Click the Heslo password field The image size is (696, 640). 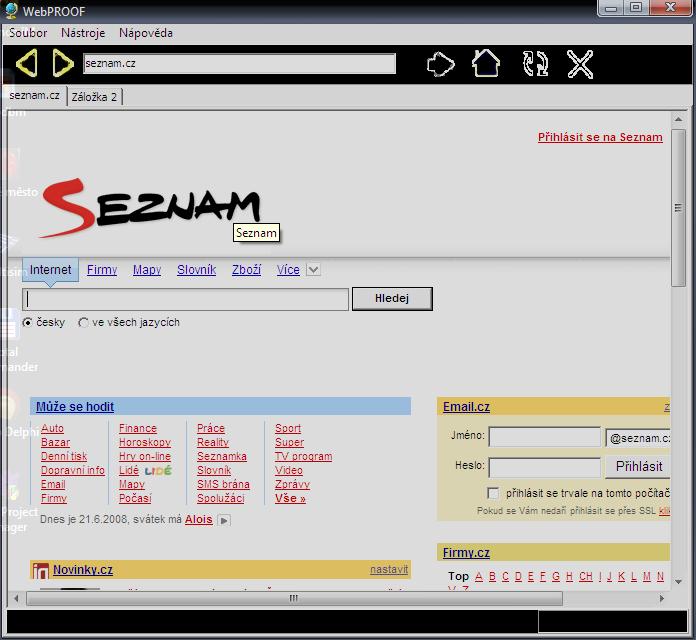point(545,467)
